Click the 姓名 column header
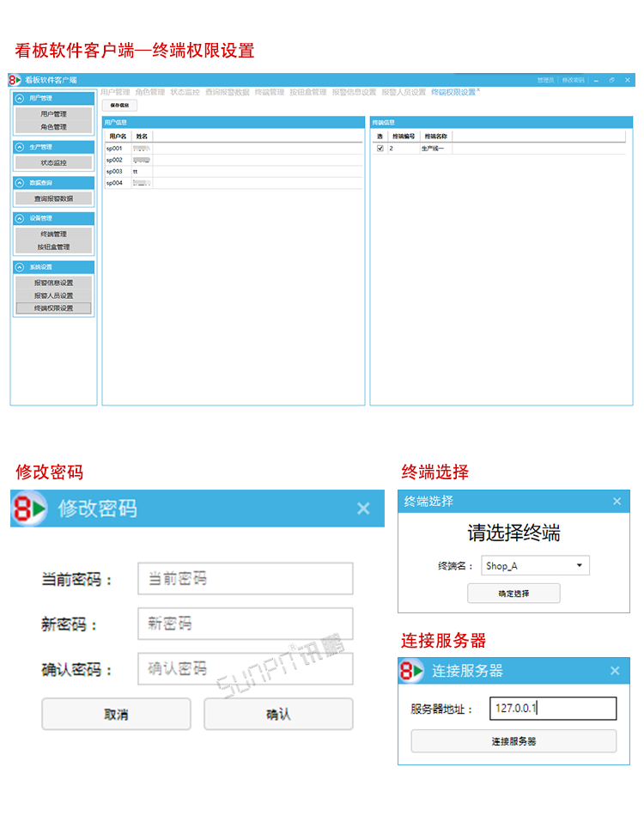 click(142, 137)
